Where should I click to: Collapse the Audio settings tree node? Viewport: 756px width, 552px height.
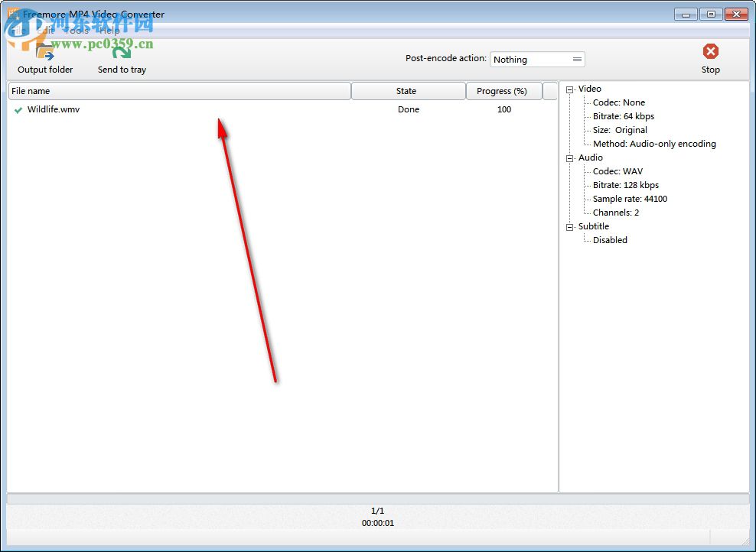[x=569, y=157]
